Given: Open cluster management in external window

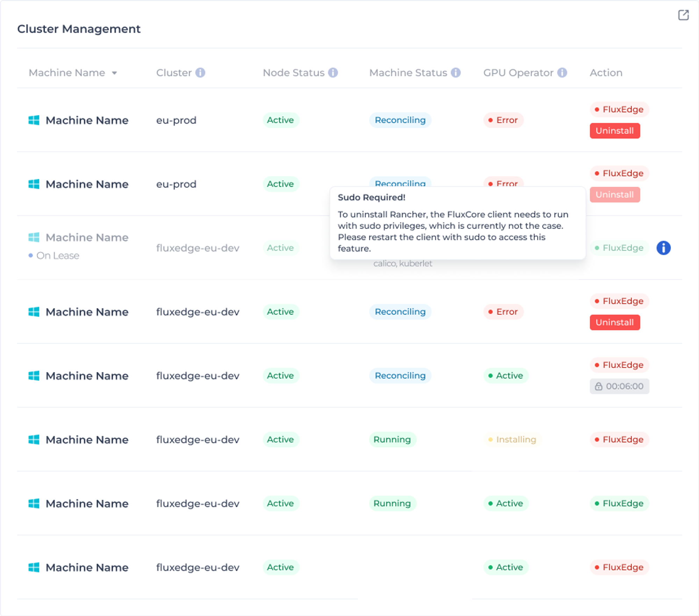Looking at the screenshot, I should point(683,15).
